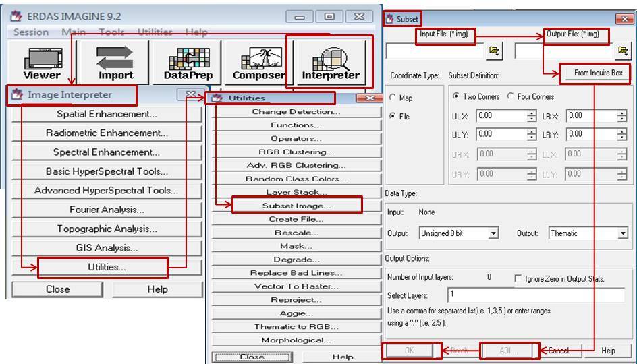This screenshot has height=364, width=637.
Task: Open Spatial Enhancement in Image Interpreter
Action: pyautogui.click(x=107, y=114)
